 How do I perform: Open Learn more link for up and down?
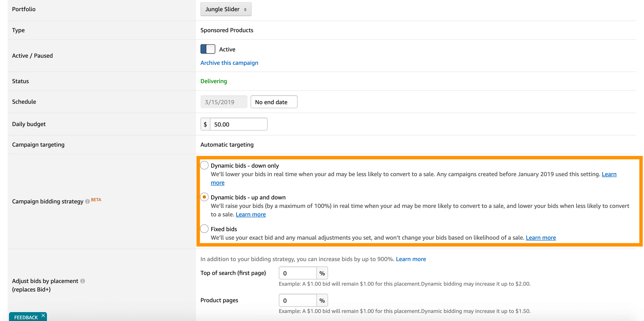pyautogui.click(x=250, y=214)
